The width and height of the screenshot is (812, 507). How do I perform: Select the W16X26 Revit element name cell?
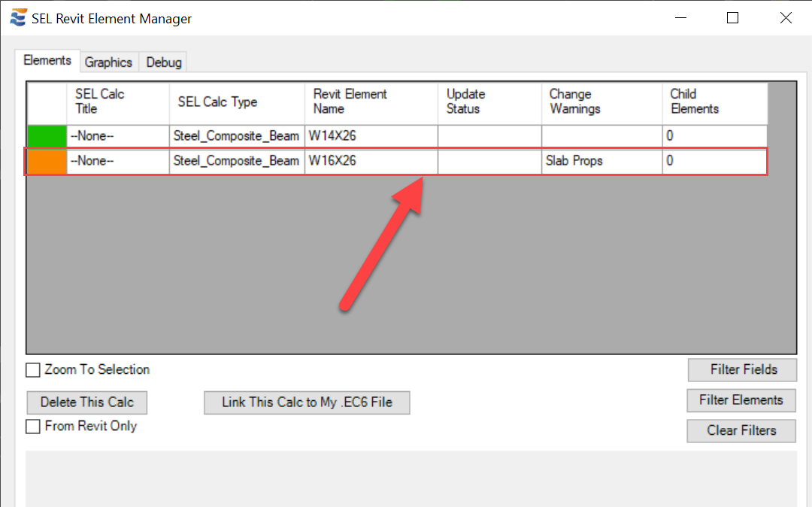pyautogui.click(x=371, y=161)
